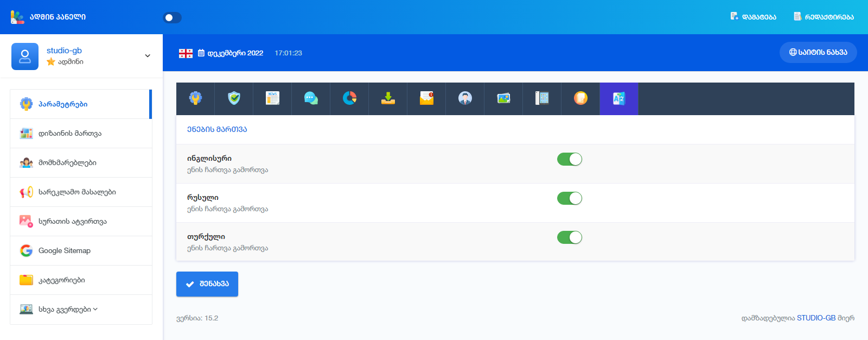Image resolution: width=868 pixels, height=340 pixels.
Task: Click the user avatar settings icon
Action: pos(465,98)
